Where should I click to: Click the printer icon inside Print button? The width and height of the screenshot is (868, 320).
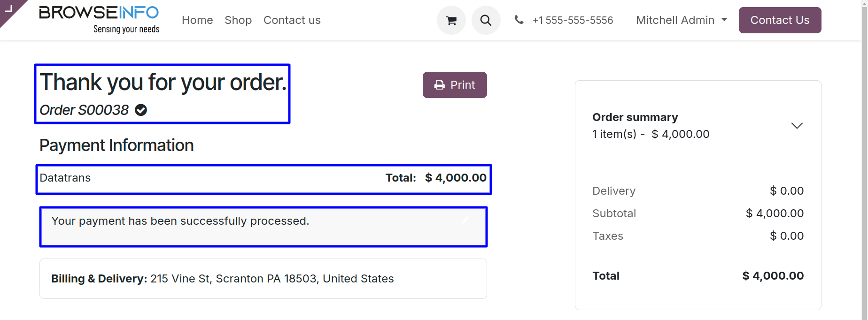pyautogui.click(x=440, y=85)
